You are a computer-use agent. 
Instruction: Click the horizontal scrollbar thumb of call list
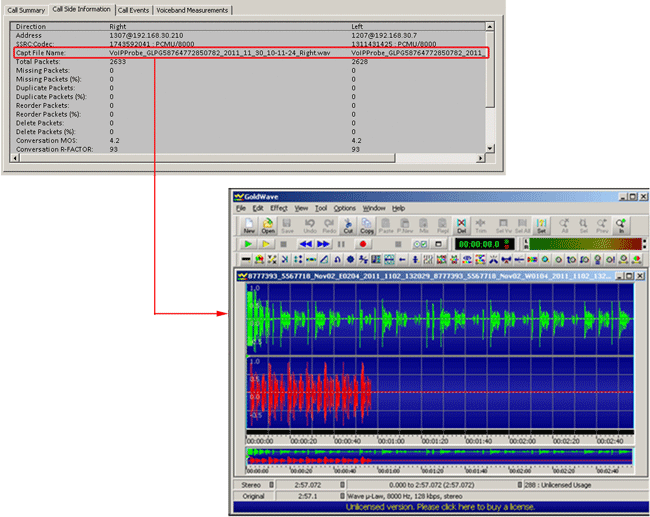207,158
